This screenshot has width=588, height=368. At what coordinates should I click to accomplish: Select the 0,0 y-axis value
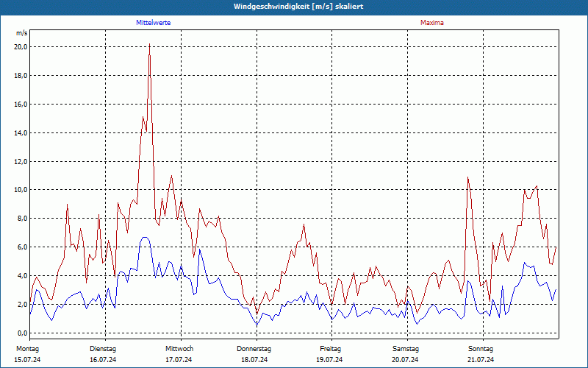click(22, 333)
